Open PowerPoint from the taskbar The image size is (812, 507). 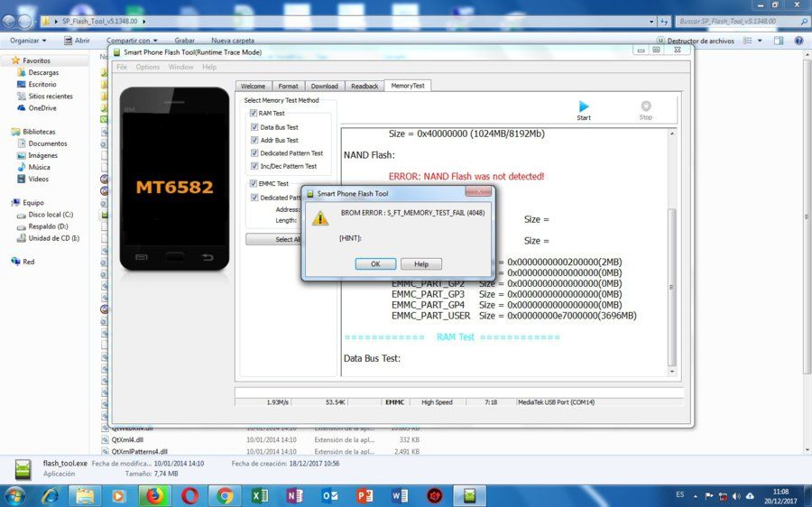[x=364, y=496]
